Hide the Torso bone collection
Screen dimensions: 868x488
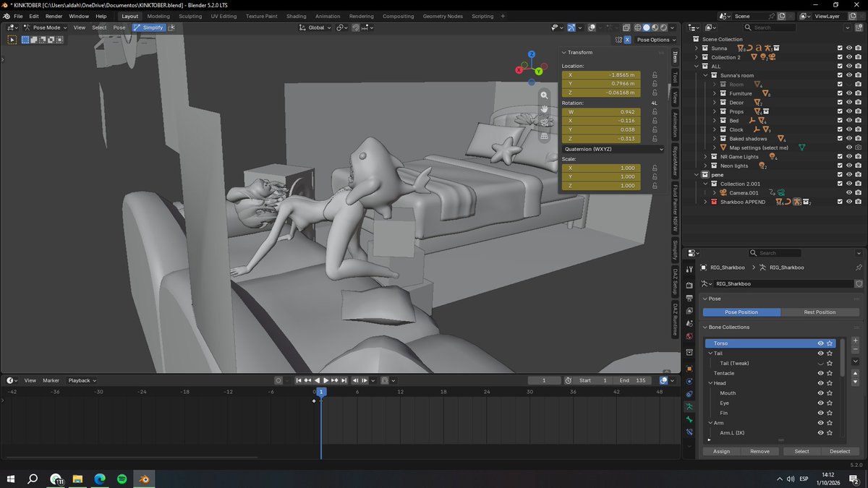click(820, 343)
